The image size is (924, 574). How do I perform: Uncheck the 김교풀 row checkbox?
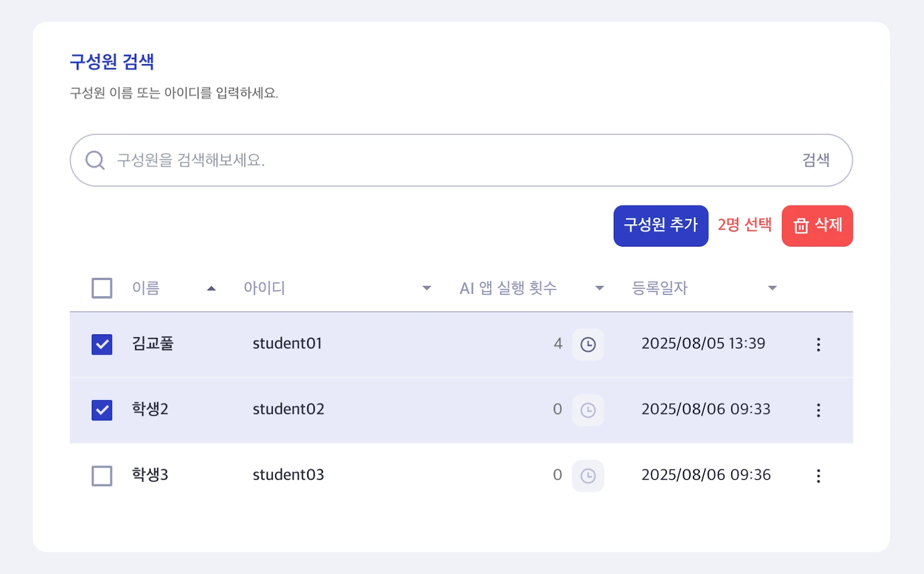pyautogui.click(x=102, y=345)
